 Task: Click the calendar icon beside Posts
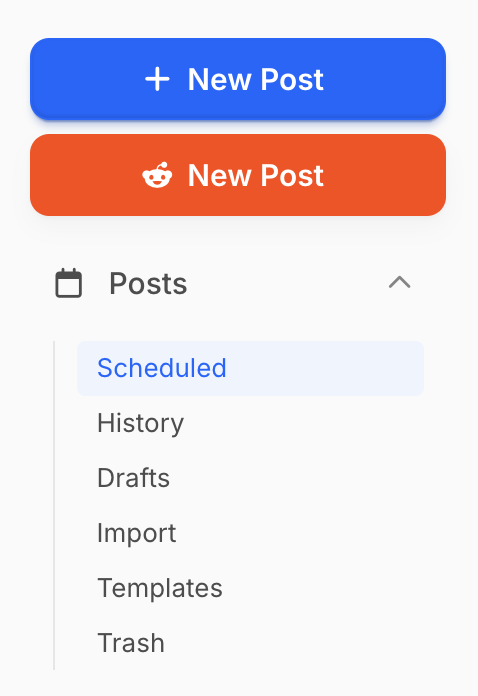click(68, 283)
